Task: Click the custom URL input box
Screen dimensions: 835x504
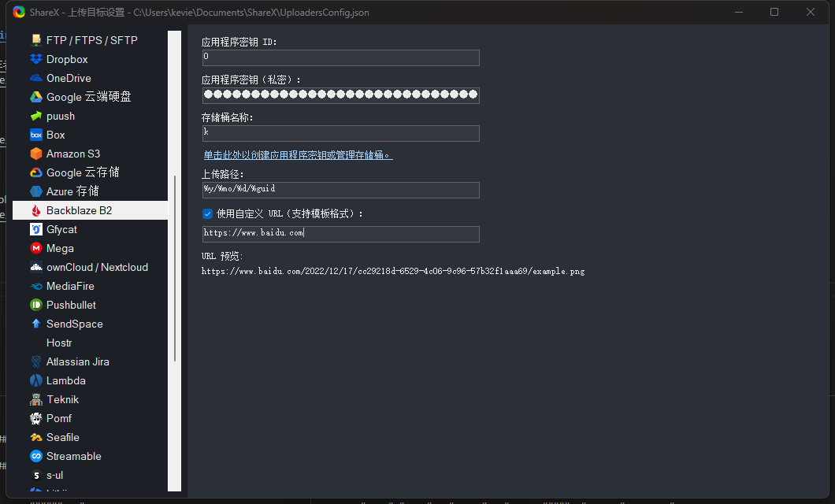Action: [340, 234]
